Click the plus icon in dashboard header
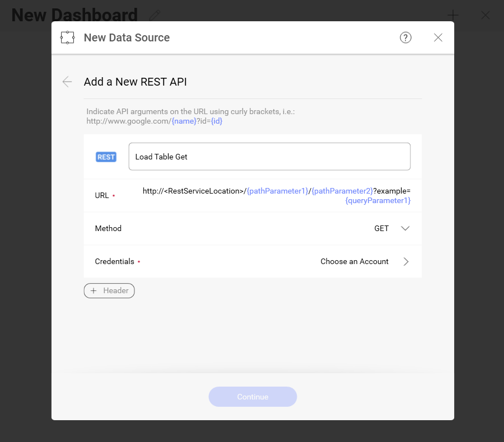 click(x=452, y=15)
